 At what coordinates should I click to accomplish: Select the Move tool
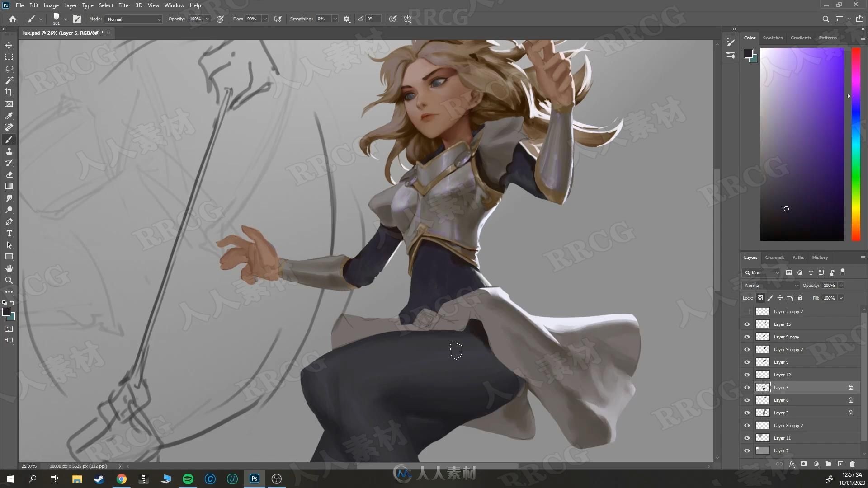tap(9, 45)
